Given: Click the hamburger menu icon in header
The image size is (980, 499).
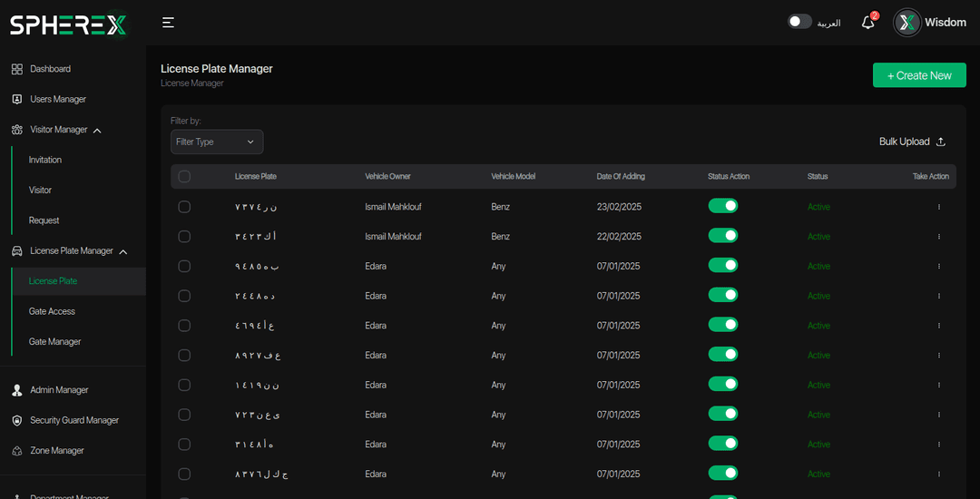Looking at the screenshot, I should [168, 23].
